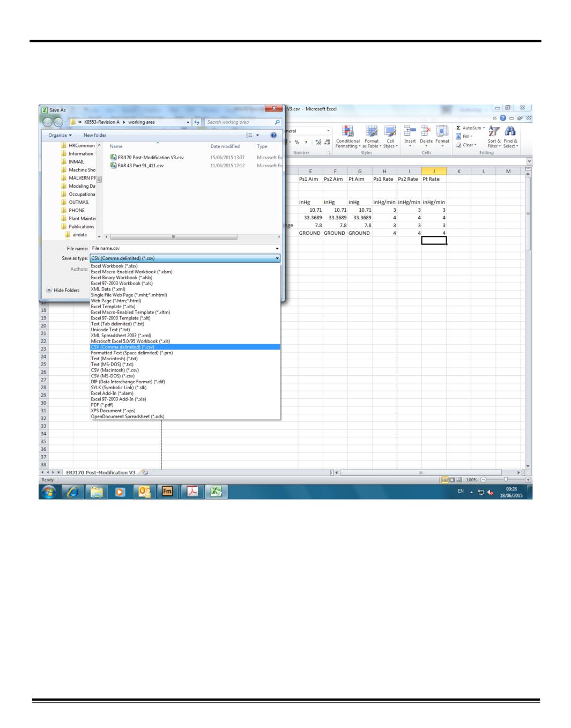Click the Excel Help question mark icon
This screenshot has height=728, width=571.
[503, 118]
